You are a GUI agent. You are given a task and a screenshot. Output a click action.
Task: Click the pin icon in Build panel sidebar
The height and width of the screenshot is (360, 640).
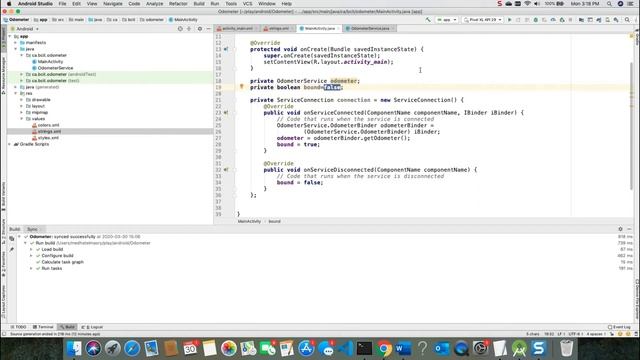[x=11, y=249]
